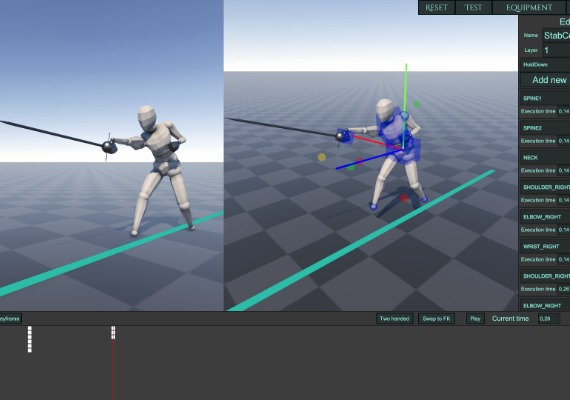Edit WRIST_RIGHT execution time value
Viewport: 570px width, 400px height.
point(564,259)
